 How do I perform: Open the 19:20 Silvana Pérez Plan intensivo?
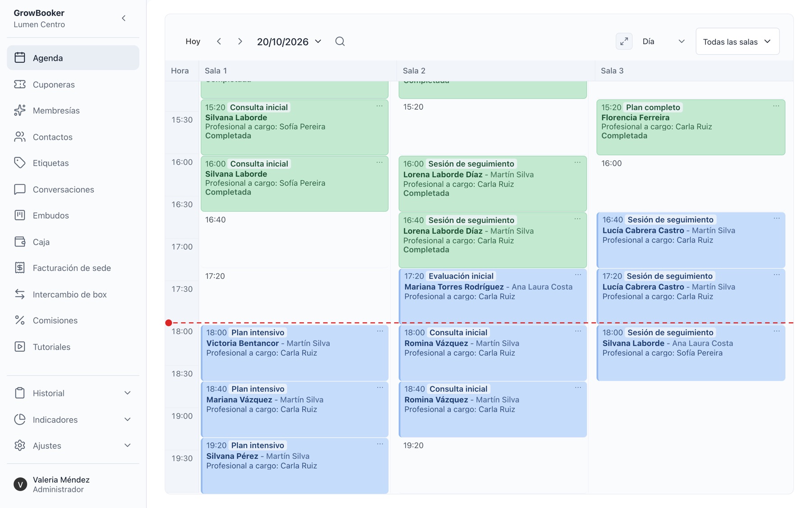click(x=295, y=466)
